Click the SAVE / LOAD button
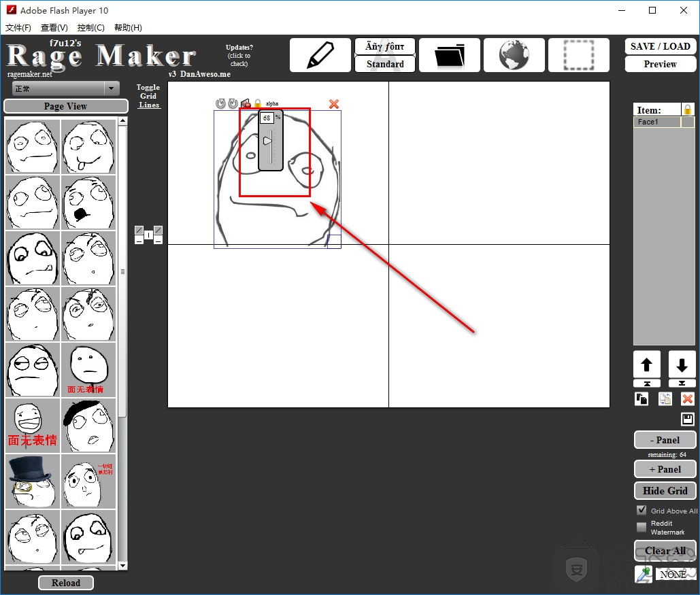This screenshot has height=595, width=700. point(661,46)
